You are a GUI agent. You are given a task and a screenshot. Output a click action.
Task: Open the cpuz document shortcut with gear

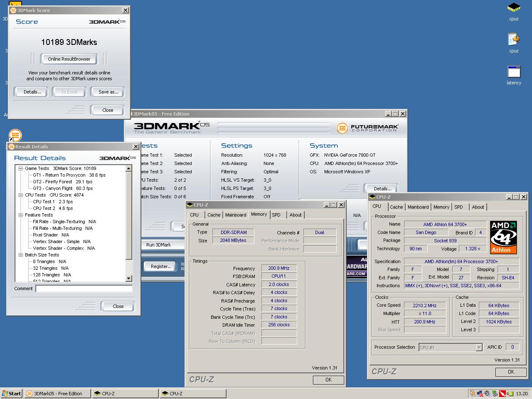pyautogui.click(x=514, y=39)
